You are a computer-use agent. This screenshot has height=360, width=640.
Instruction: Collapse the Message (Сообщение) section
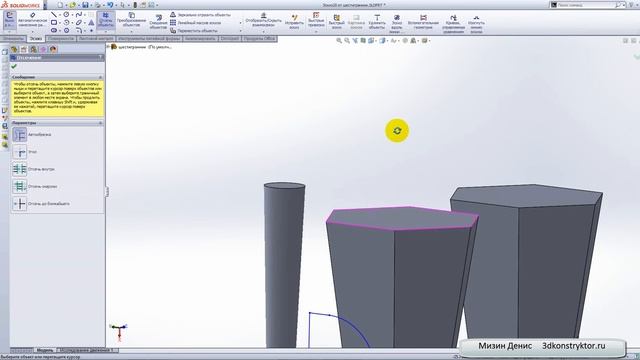click(100, 77)
